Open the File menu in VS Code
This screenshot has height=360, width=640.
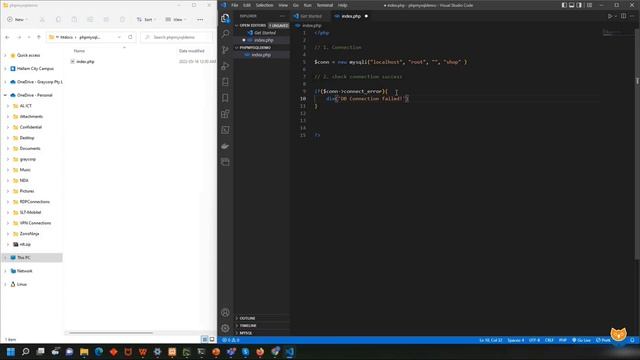[x=235, y=5]
